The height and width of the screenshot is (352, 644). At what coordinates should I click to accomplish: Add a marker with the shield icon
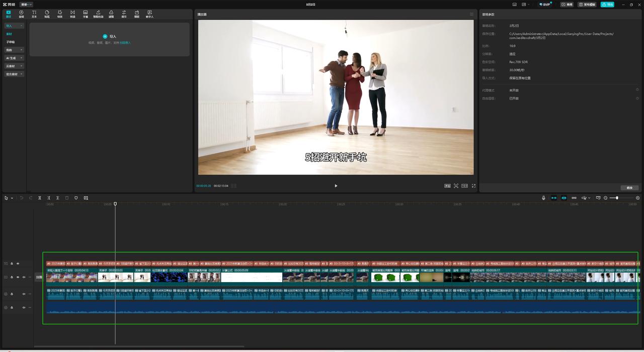click(76, 198)
